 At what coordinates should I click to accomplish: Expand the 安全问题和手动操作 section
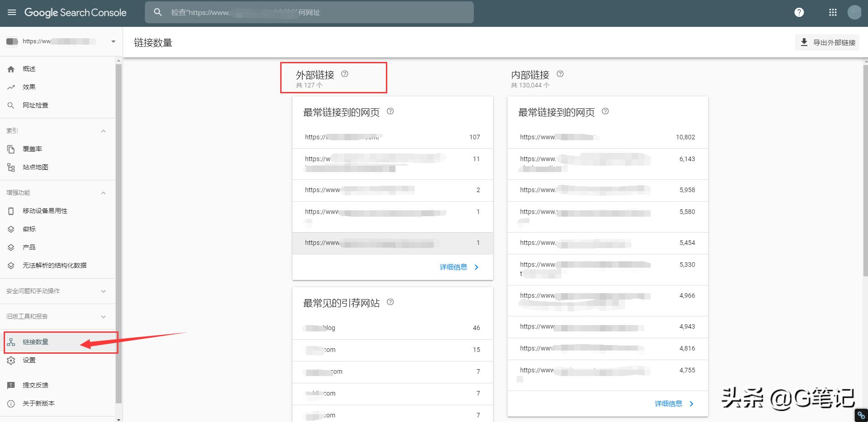pos(103,291)
